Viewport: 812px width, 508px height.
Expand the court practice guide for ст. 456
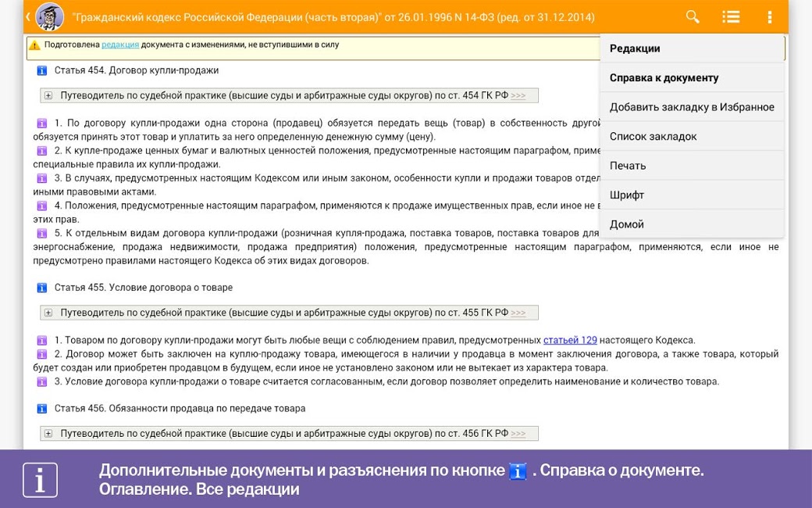click(x=48, y=434)
